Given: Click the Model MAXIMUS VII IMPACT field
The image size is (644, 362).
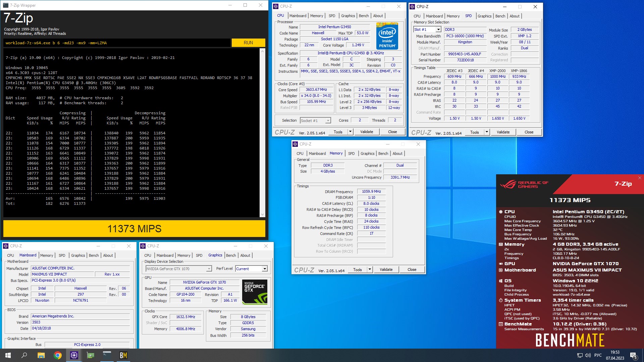Looking at the screenshot, I should pos(62,274).
